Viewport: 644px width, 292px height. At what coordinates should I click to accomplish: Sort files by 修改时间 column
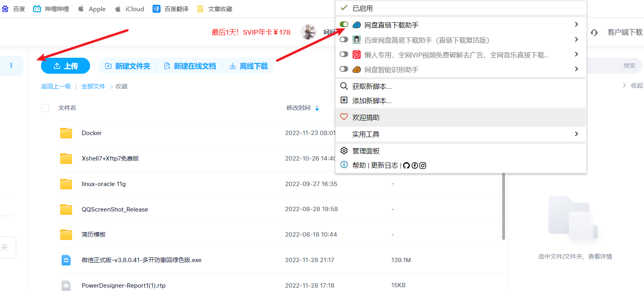[x=303, y=108]
